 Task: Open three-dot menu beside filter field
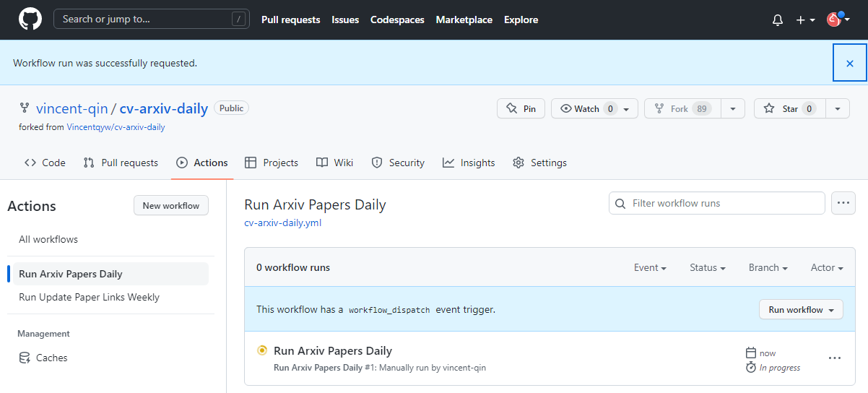point(843,203)
